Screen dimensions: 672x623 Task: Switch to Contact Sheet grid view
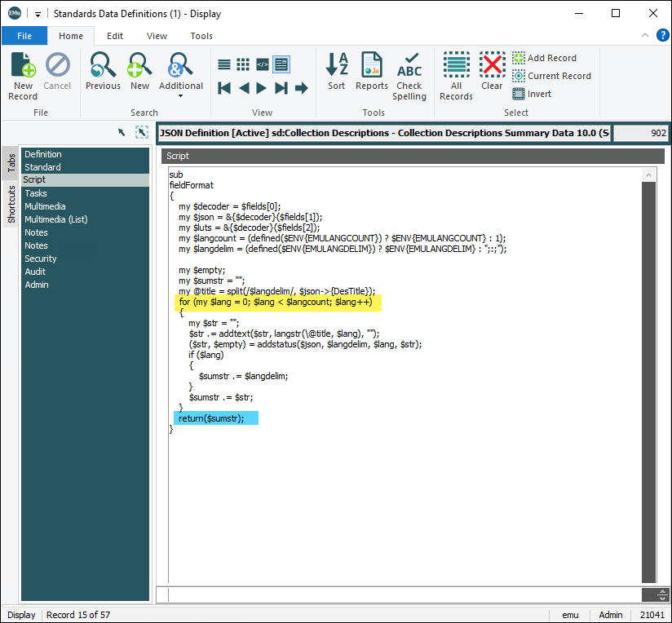pyautogui.click(x=243, y=64)
